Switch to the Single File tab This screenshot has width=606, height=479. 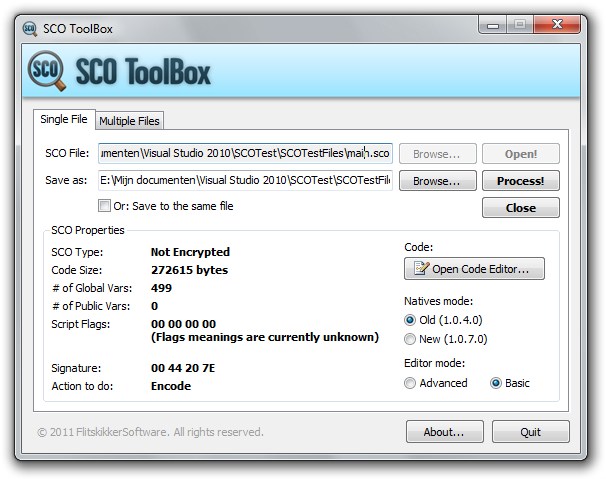[64, 119]
